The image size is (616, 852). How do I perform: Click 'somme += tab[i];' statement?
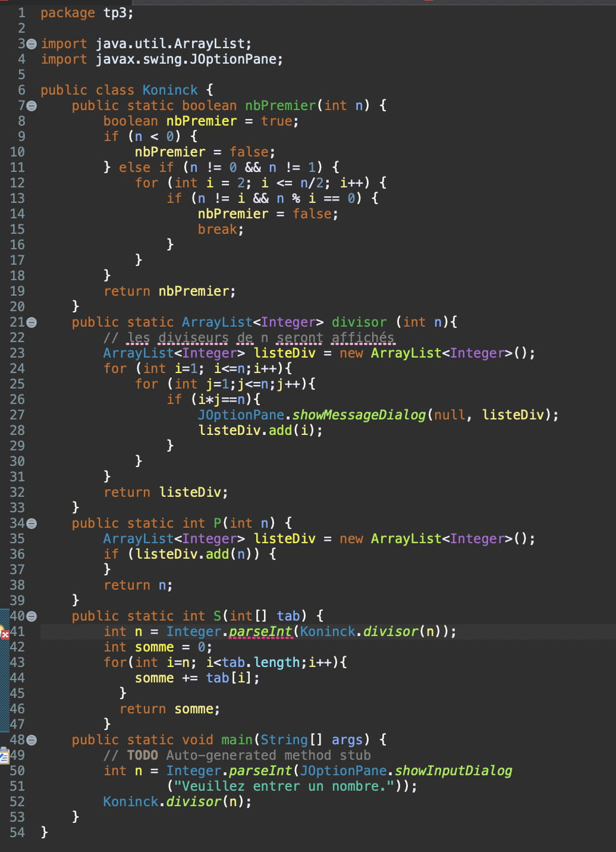[197, 678]
